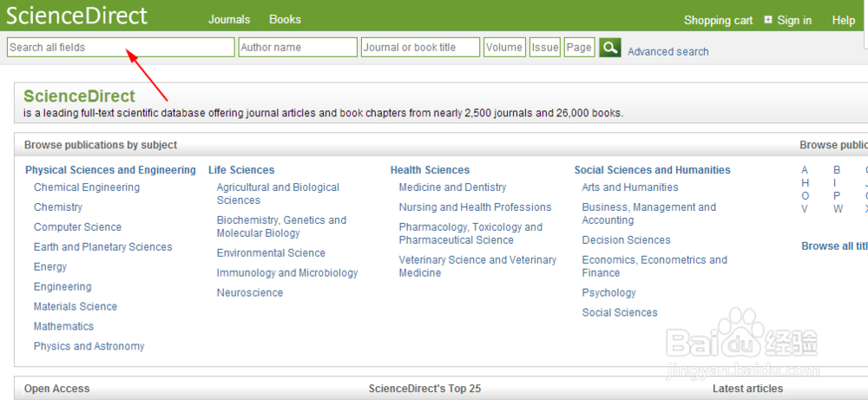This screenshot has width=868, height=400.
Task: Focus the Search all fields box
Action: pyautogui.click(x=121, y=47)
